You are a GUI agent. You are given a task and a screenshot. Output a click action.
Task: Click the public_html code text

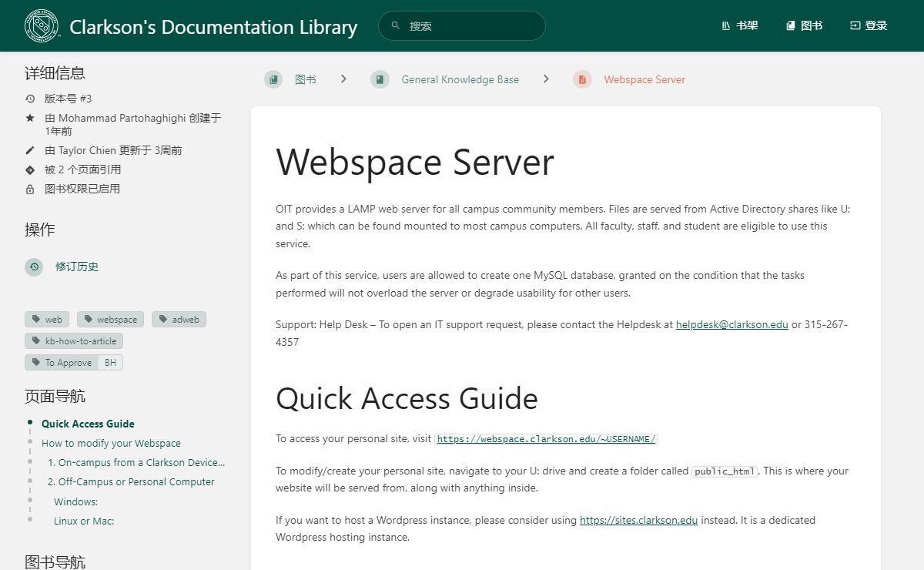click(725, 471)
